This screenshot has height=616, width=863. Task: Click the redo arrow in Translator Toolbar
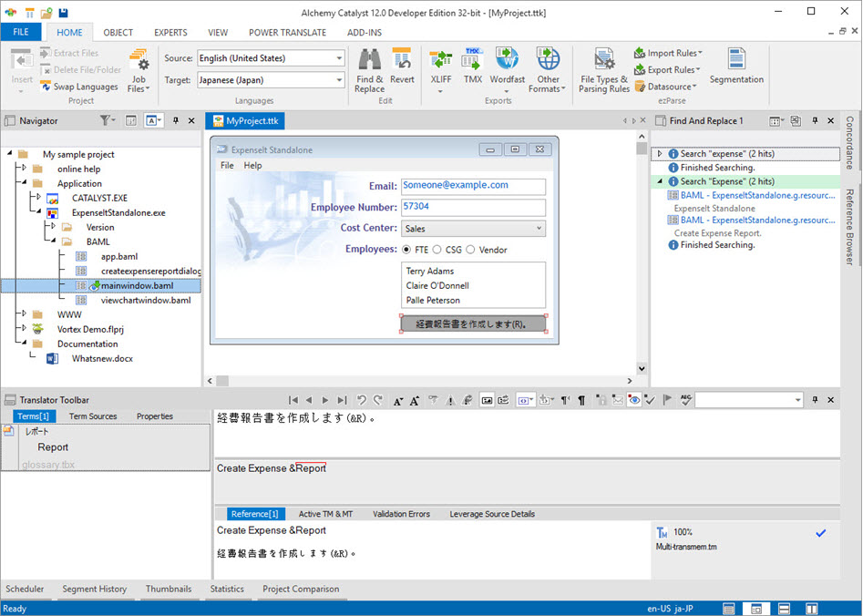pyautogui.click(x=378, y=400)
